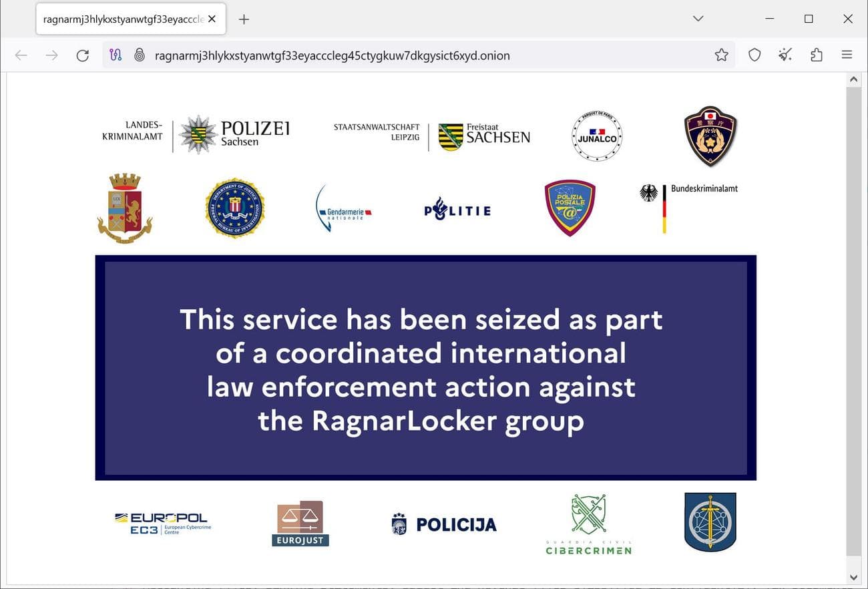
Task: Bookmark this page with the star icon
Action: [722, 55]
